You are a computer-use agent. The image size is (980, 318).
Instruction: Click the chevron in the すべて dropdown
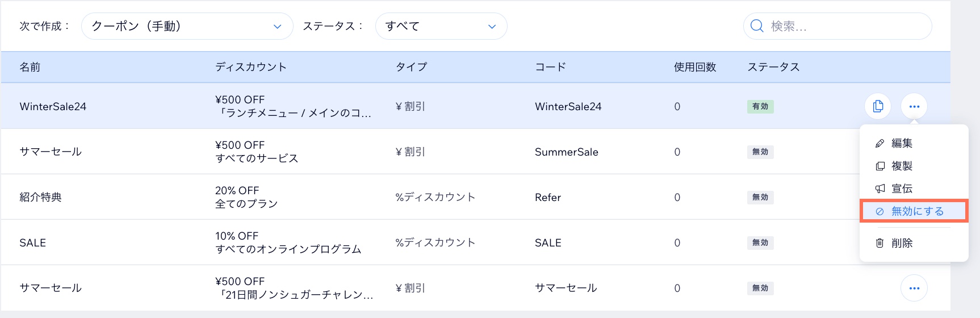click(492, 27)
